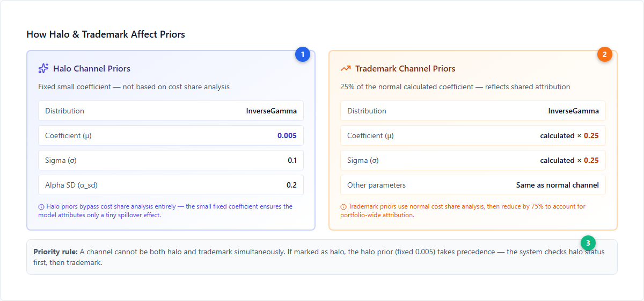This screenshot has height=301, width=644.
Task: Click the Halo 'Coefficient (μ)' label
Action: click(x=68, y=135)
